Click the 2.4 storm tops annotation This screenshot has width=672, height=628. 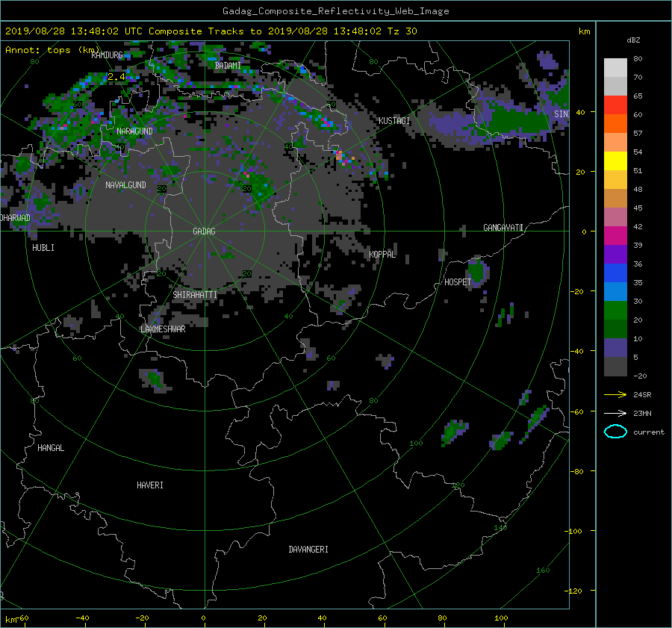coord(116,77)
